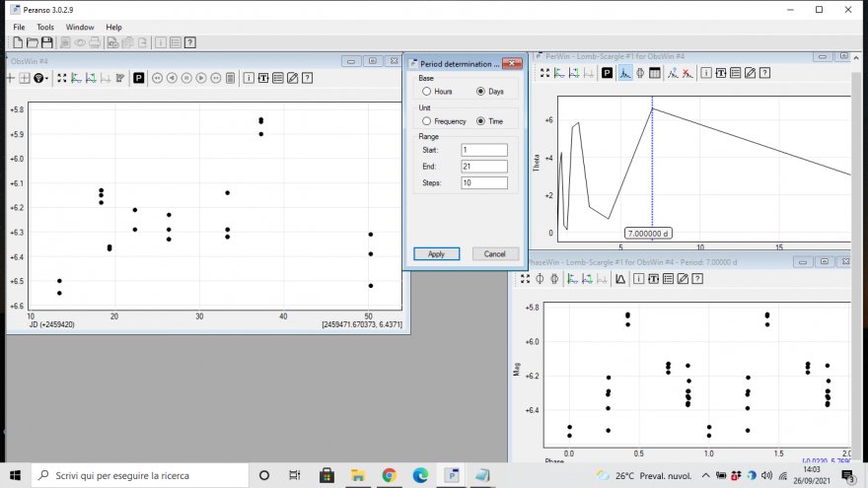Viewport: 868px width, 488px height.
Task: Click the black P period determination icon in ObsWin
Action: 138,78
